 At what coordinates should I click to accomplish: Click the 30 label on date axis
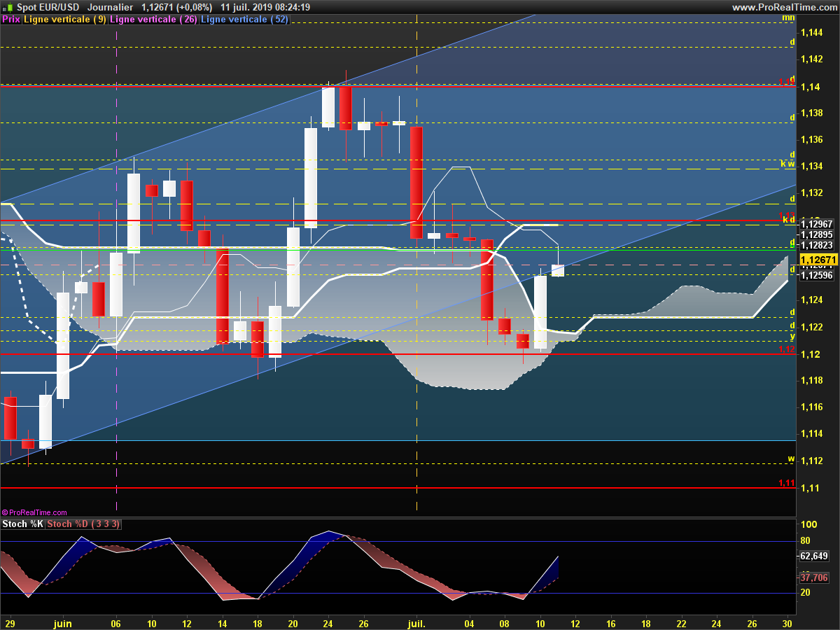point(787,623)
